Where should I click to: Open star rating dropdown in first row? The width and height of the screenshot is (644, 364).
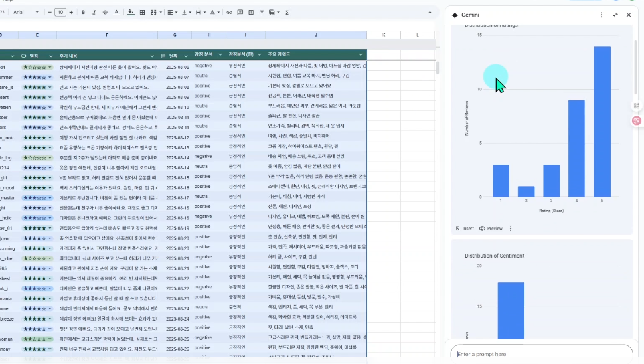[x=50, y=67]
